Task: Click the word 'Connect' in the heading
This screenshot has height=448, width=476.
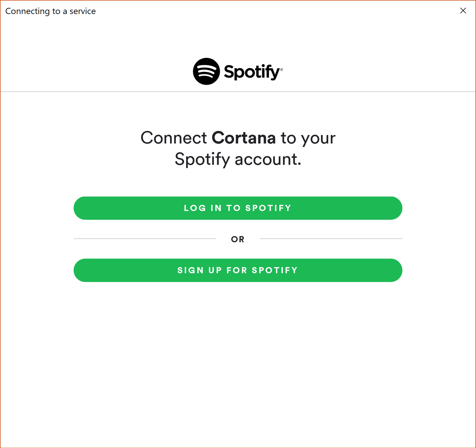Action: tap(174, 138)
